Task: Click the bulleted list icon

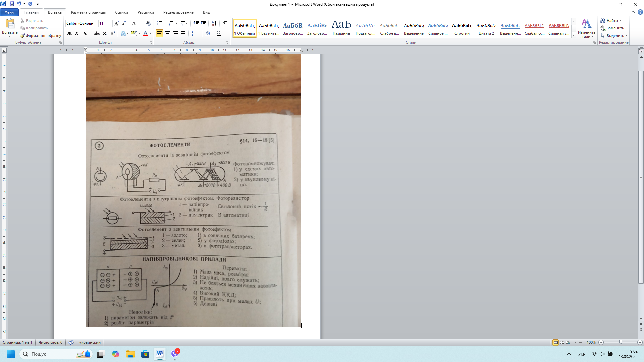Action: (x=160, y=23)
